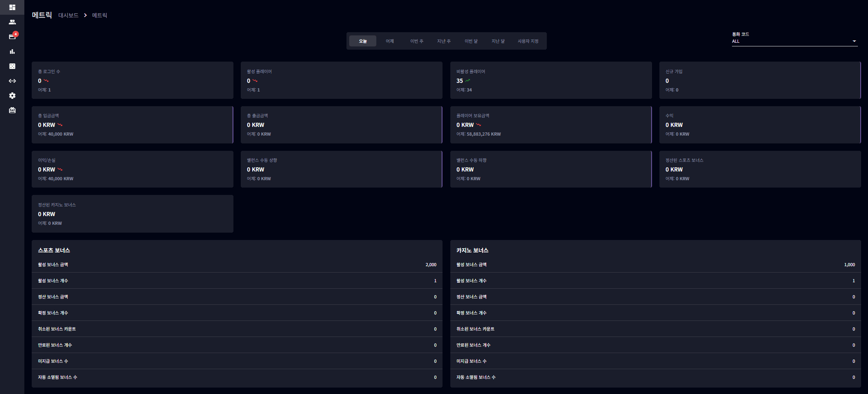868x394 pixels.
Task: Select the 이번 달 period tab
Action: point(471,41)
